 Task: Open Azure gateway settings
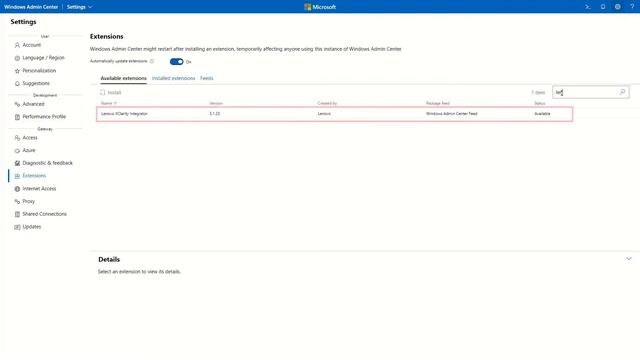(29, 150)
